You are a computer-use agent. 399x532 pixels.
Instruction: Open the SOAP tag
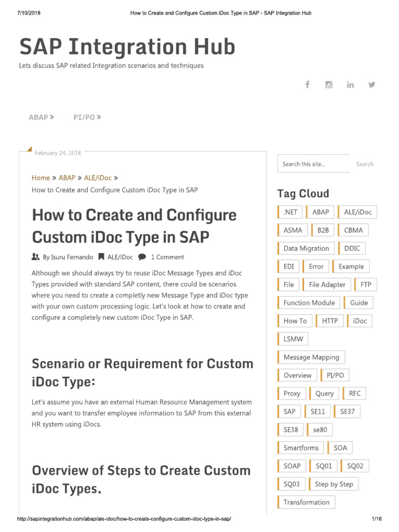(292, 466)
